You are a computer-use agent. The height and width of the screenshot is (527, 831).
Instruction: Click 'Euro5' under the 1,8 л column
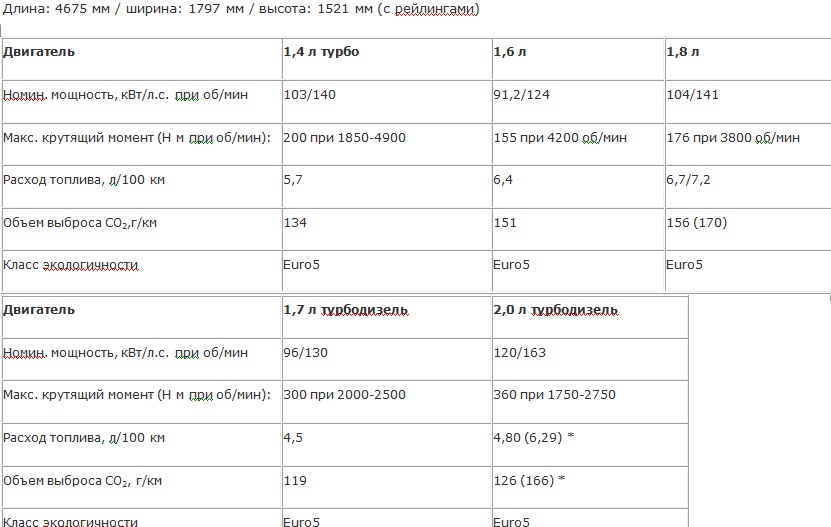click(684, 265)
